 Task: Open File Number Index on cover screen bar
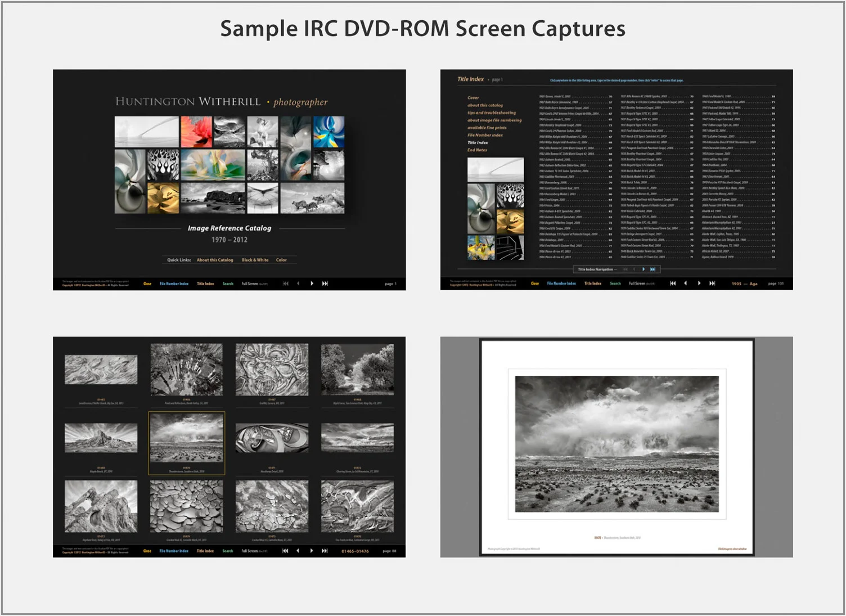click(x=174, y=284)
